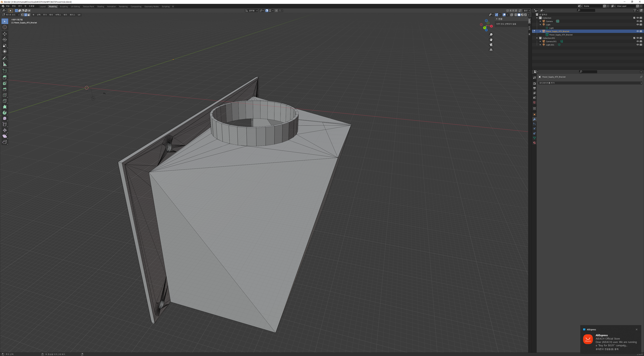Uncheck Collection.001 exclude checkbox
The image size is (644, 356).
pos(634,38)
